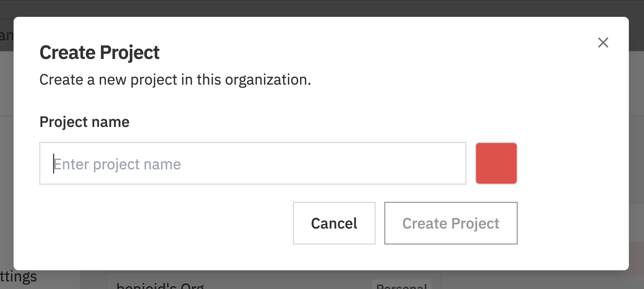The image size is (644, 289).
Task: Click Cancel to abort project creation
Action: (x=334, y=223)
